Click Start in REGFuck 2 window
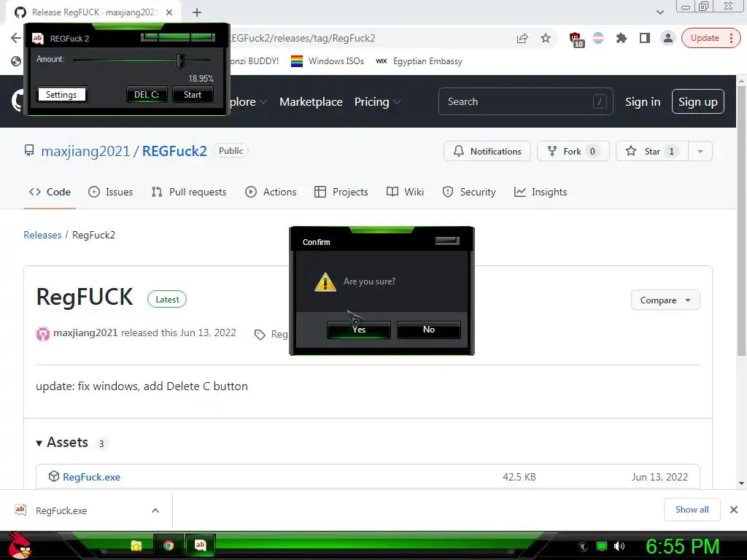 (193, 94)
